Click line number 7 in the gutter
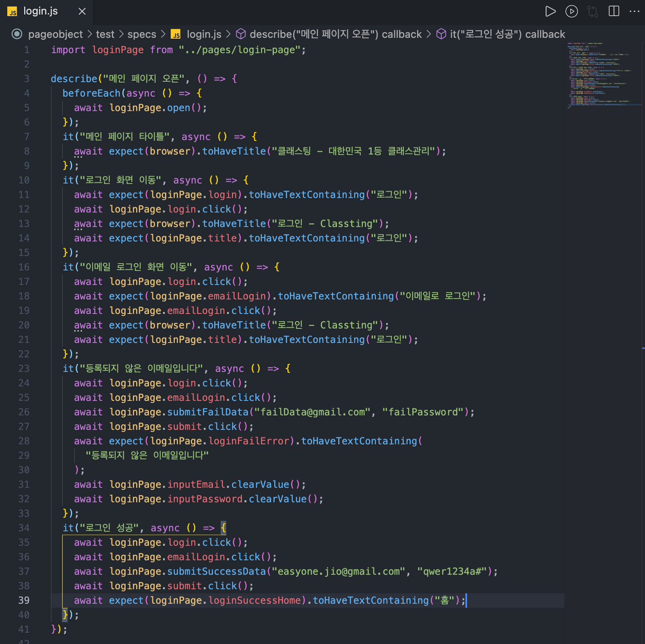Image resolution: width=645 pixels, height=644 pixels. click(27, 137)
